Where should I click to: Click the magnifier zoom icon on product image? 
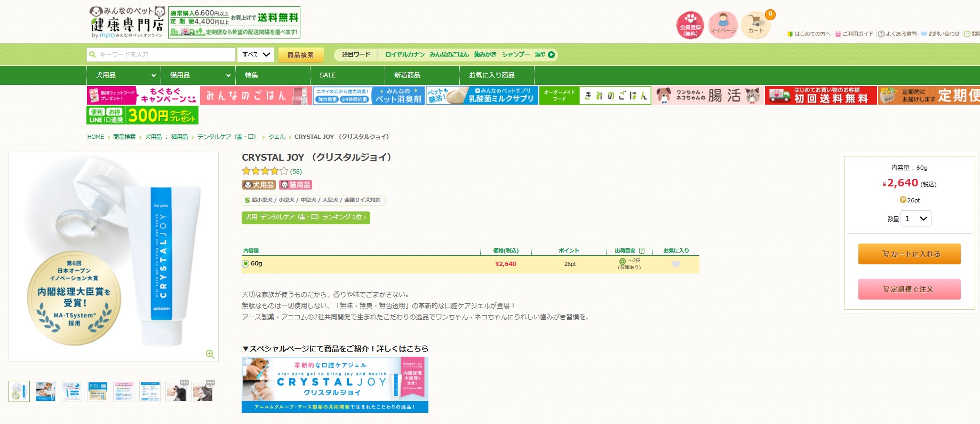(210, 354)
